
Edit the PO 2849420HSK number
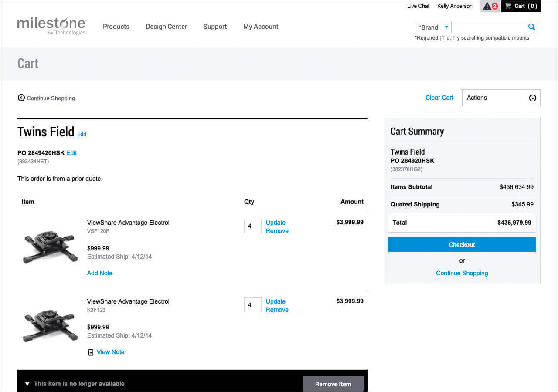click(71, 153)
